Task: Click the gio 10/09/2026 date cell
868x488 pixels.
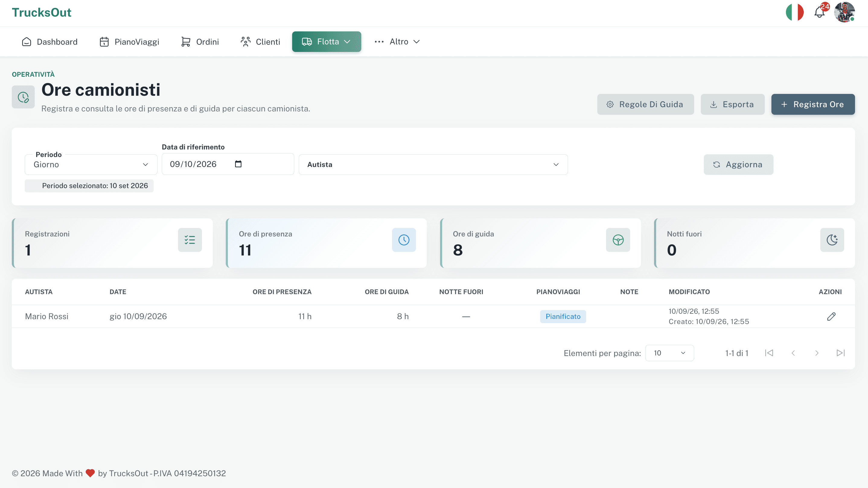Action: click(138, 316)
